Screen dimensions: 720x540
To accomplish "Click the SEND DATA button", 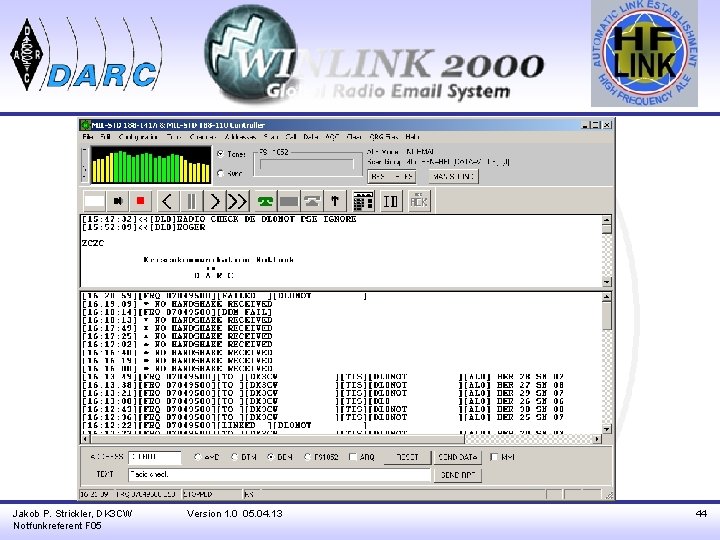I will pyautogui.click(x=457, y=457).
